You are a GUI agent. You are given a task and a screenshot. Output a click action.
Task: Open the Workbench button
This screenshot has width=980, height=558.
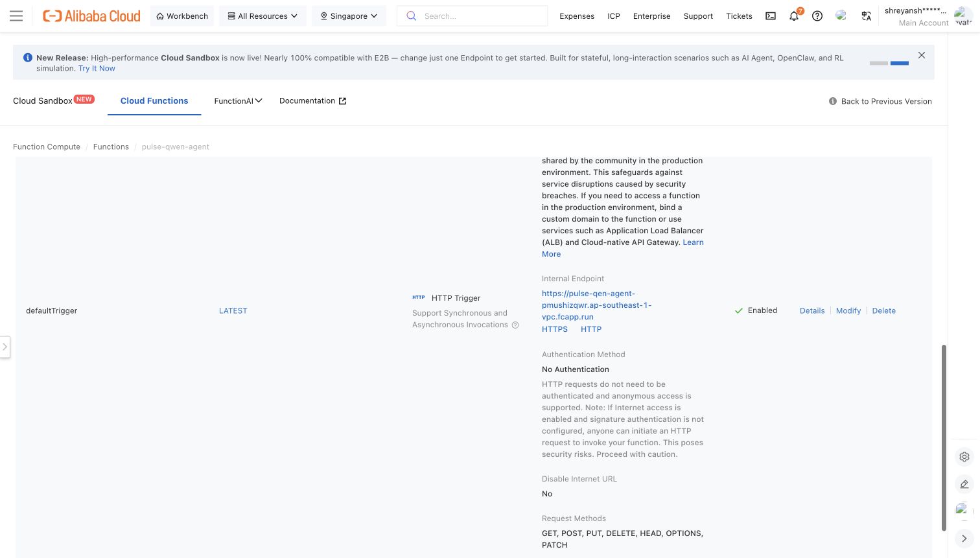(182, 16)
